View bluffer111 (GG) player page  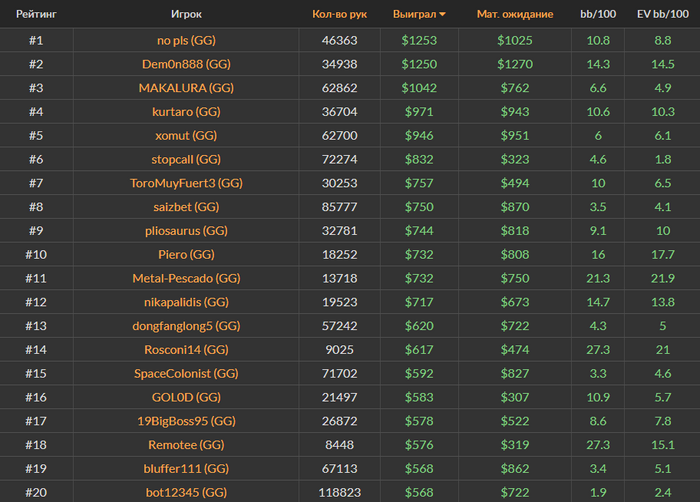186,468
